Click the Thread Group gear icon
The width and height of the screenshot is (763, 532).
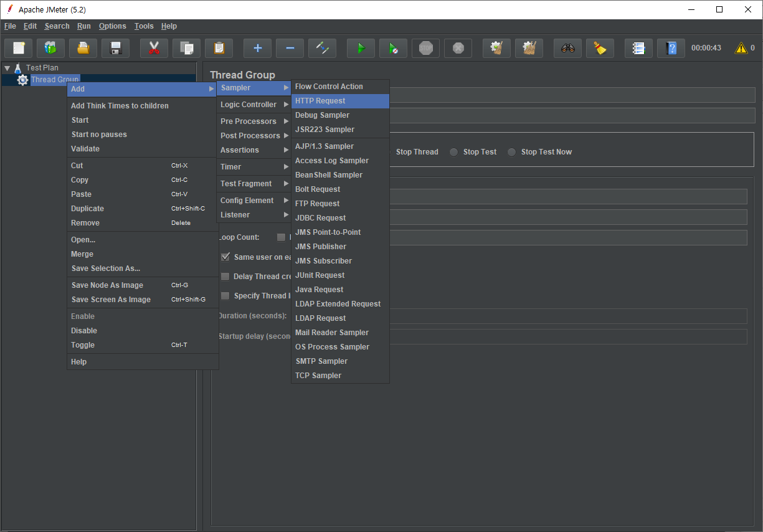coord(23,80)
